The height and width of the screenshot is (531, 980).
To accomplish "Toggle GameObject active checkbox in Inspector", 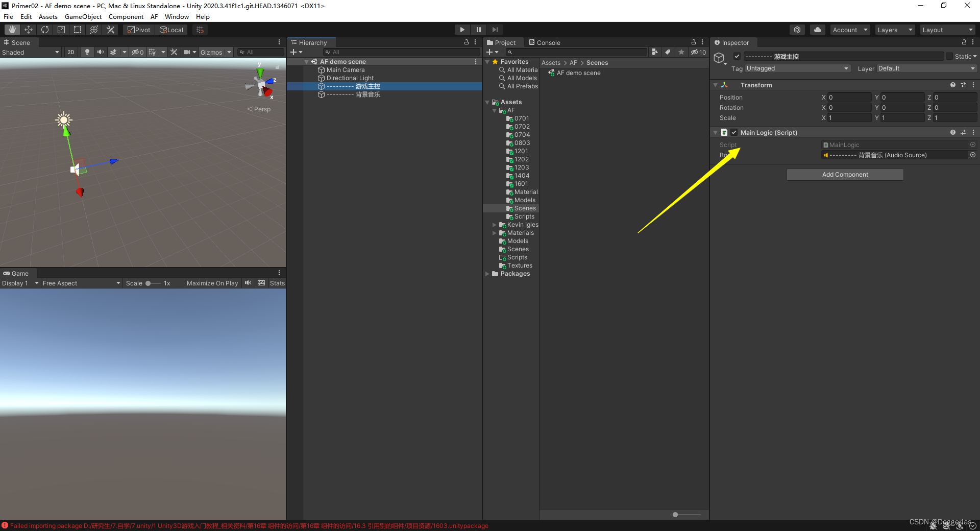I will pyautogui.click(x=737, y=56).
